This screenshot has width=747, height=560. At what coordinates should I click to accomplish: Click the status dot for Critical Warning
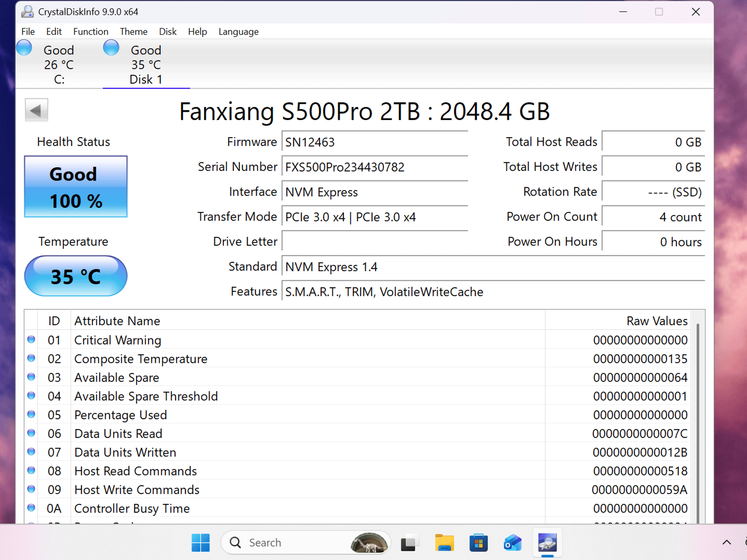coord(31,339)
